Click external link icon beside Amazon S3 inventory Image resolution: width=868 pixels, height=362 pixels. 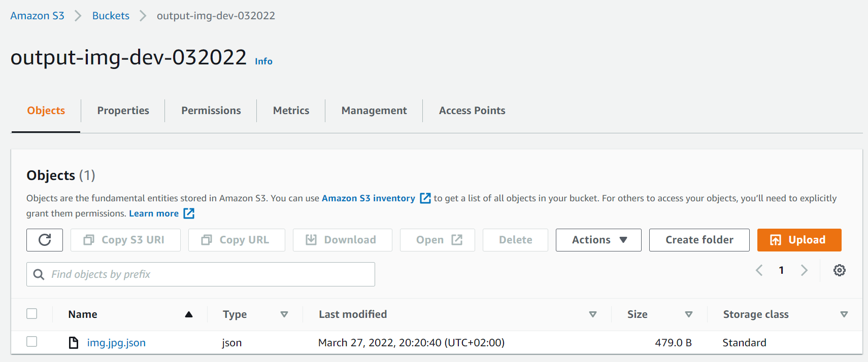425,198
